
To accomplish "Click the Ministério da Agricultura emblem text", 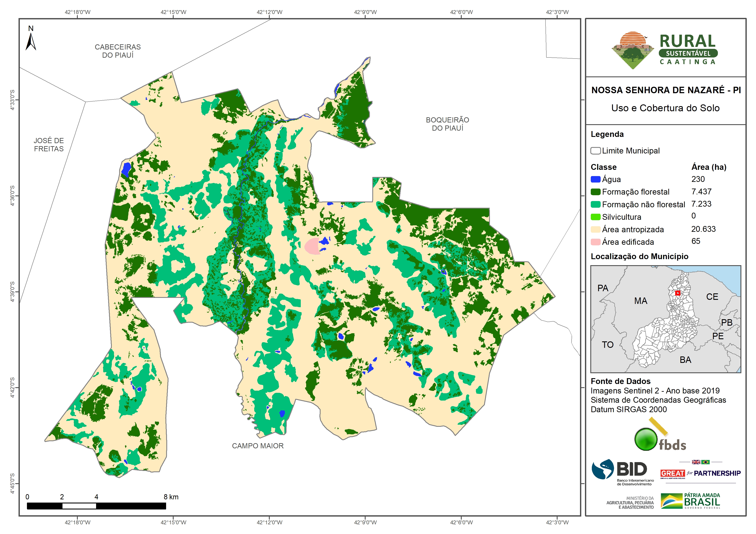I will [x=630, y=503].
